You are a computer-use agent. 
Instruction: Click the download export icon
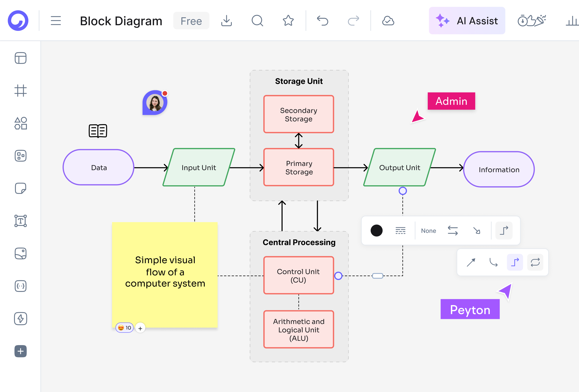pos(226,21)
